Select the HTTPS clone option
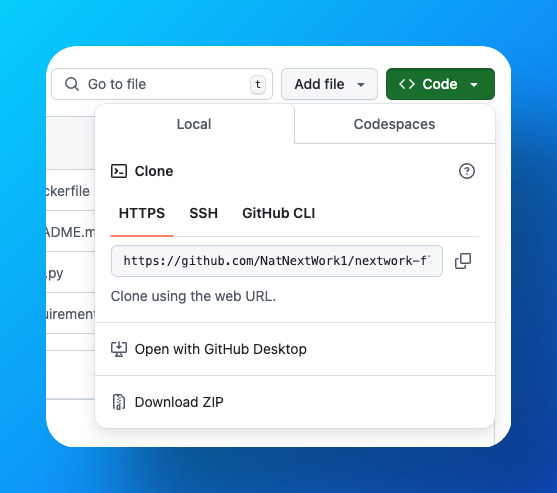Image resolution: width=557 pixels, height=493 pixels. coord(142,213)
